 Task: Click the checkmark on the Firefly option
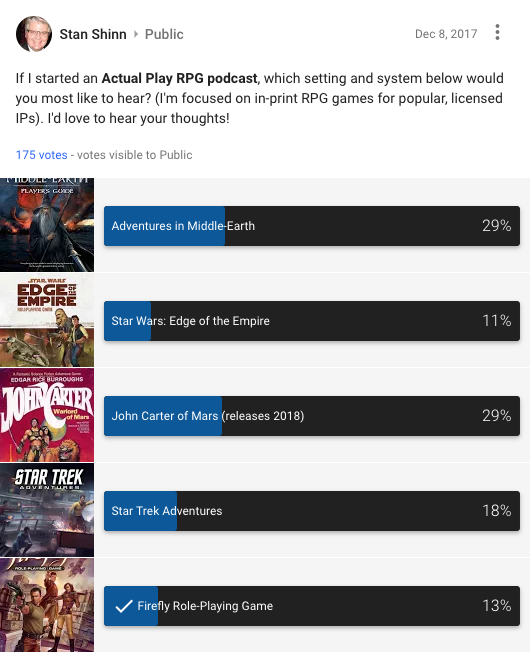coord(123,606)
